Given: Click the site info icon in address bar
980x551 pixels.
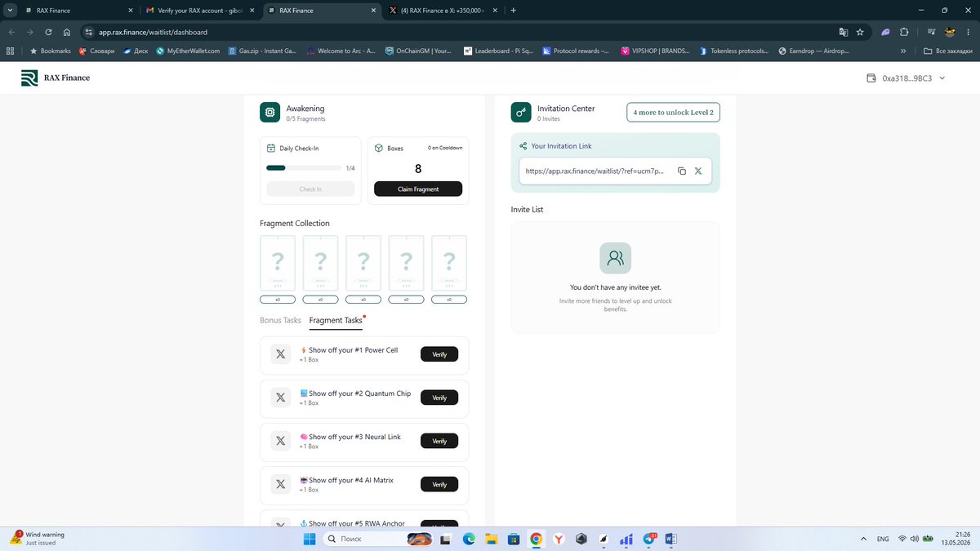Looking at the screenshot, I should click(x=89, y=32).
